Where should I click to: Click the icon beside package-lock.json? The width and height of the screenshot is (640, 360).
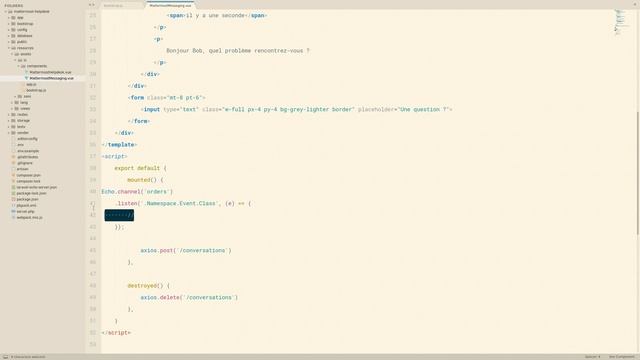click(13, 193)
